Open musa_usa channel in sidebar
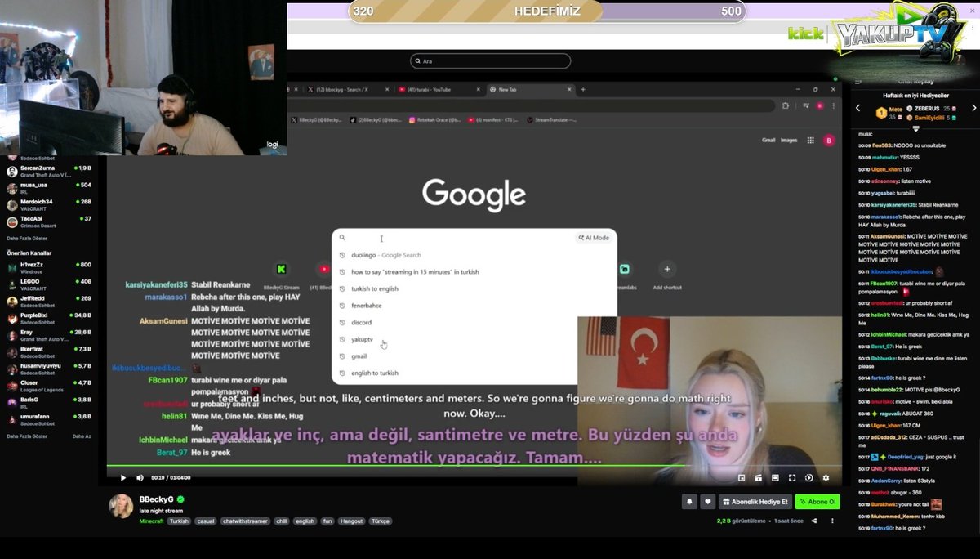This screenshot has height=559, width=980. 49,187
